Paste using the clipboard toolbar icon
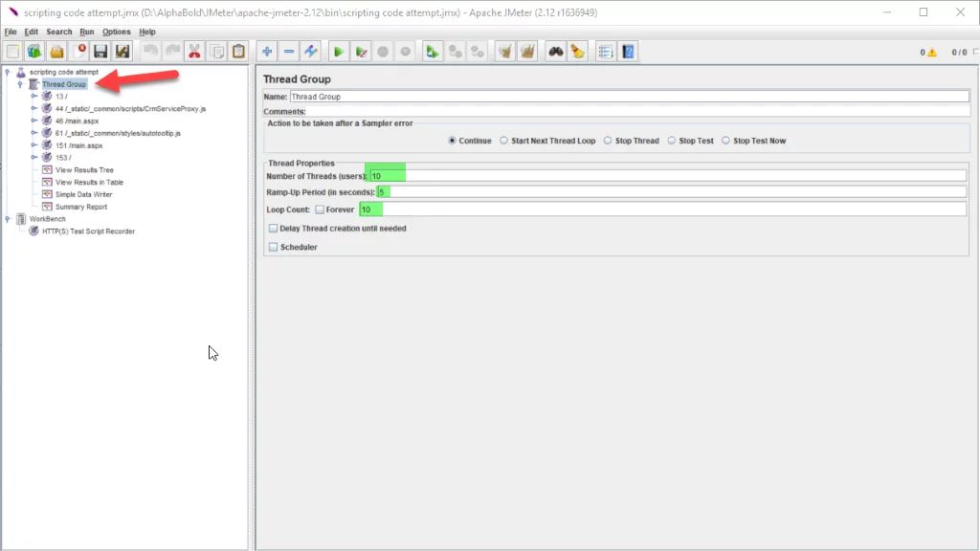Screen dimensions: 980x551 (x=238, y=52)
